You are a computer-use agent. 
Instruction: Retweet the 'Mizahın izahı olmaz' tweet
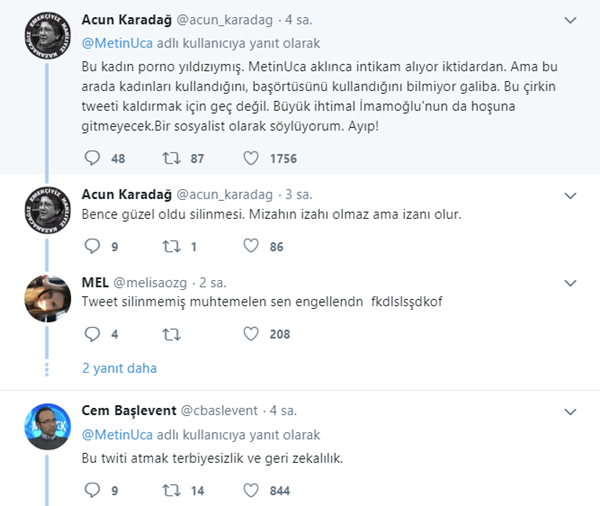(x=171, y=245)
